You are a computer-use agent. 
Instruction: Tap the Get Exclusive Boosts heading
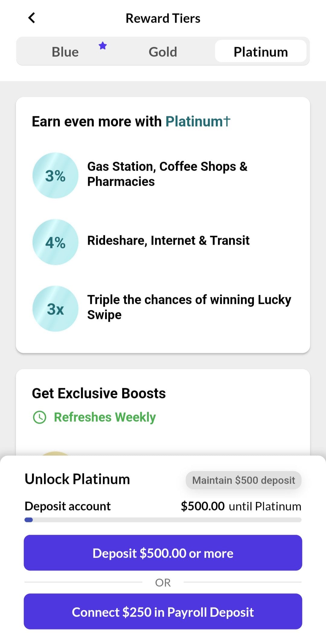point(99,393)
